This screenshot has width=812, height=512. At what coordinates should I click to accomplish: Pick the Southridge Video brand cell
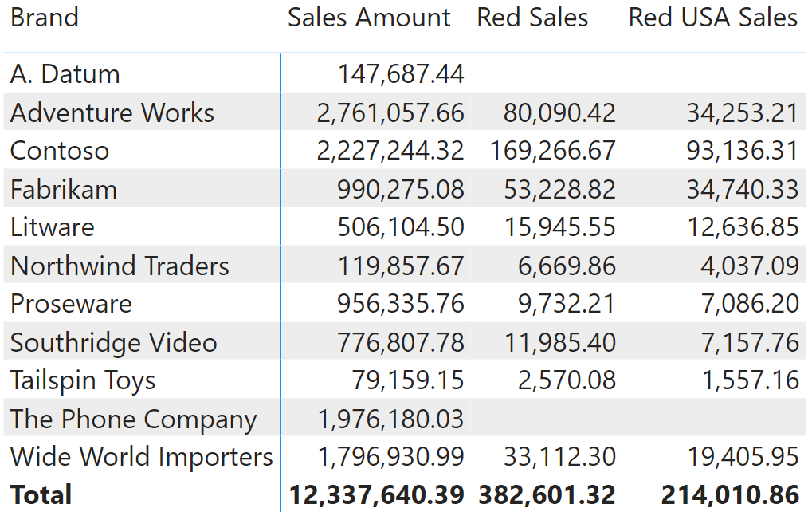pyautogui.click(x=113, y=343)
